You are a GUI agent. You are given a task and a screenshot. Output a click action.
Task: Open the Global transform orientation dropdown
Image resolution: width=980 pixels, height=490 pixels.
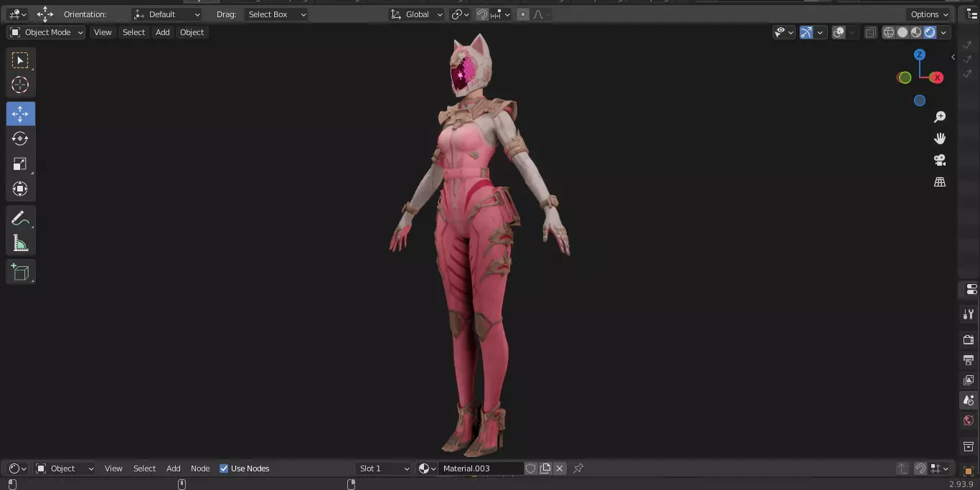416,14
